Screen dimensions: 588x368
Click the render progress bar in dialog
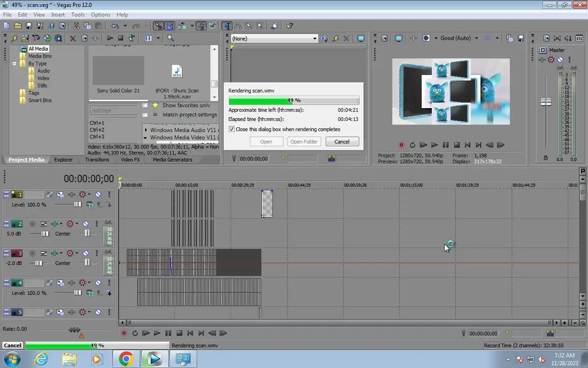tap(294, 100)
